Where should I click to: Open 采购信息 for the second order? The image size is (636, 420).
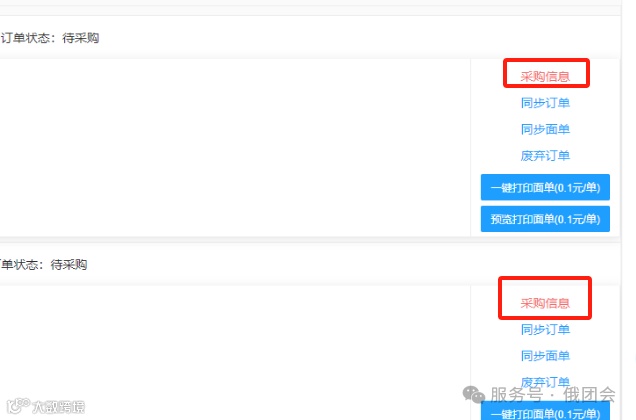(545, 303)
